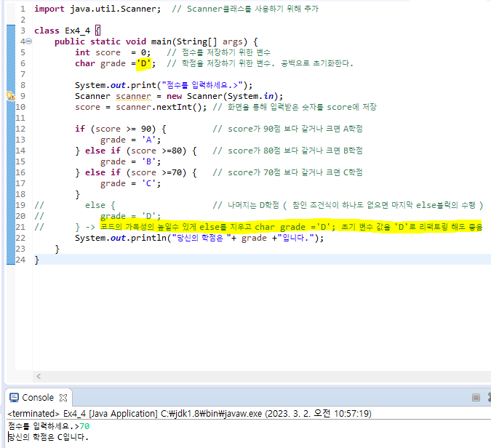Image resolution: width=491 pixels, height=448 pixels.
Task: Click System.out.println statement
Action: click(x=199, y=238)
